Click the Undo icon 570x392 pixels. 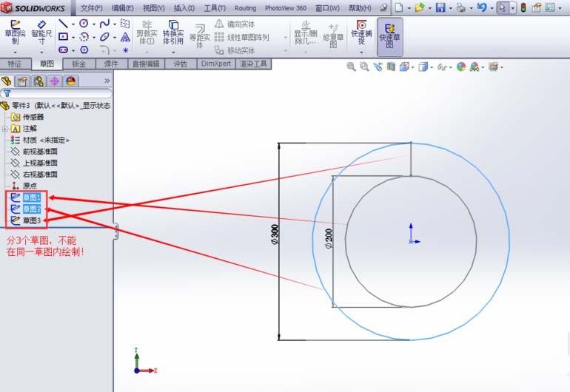tap(482, 7)
